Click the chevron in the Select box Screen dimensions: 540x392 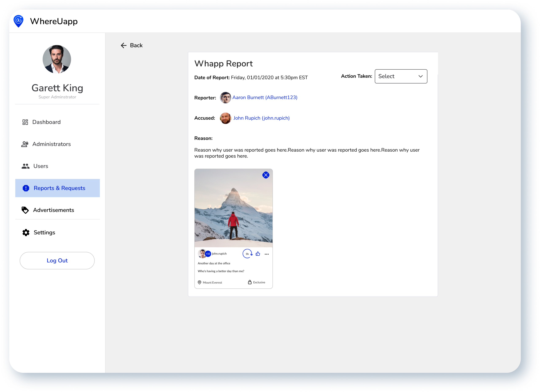[x=420, y=76]
